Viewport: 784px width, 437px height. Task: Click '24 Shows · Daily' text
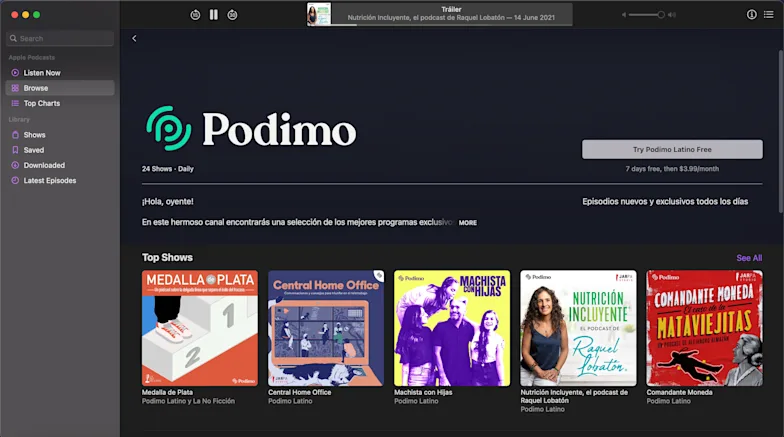tap(168, 169)
